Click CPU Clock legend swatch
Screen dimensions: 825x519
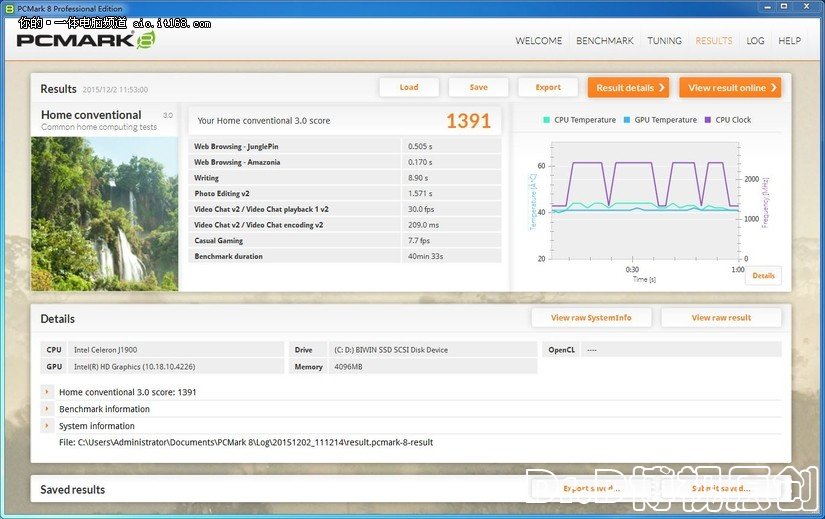(708, 120)
